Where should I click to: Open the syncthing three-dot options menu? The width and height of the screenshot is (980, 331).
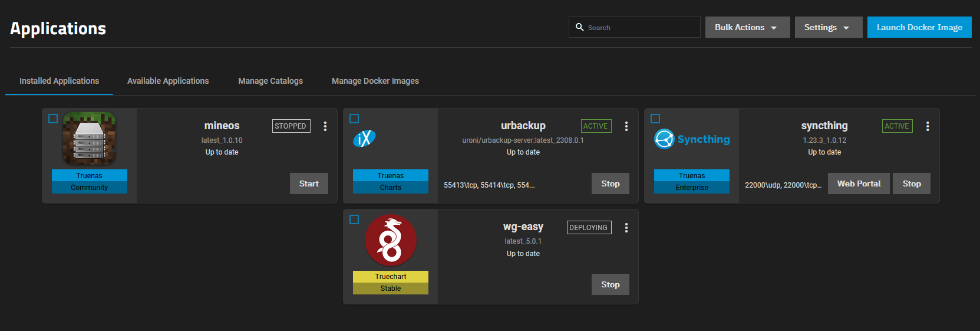point(928,126)
